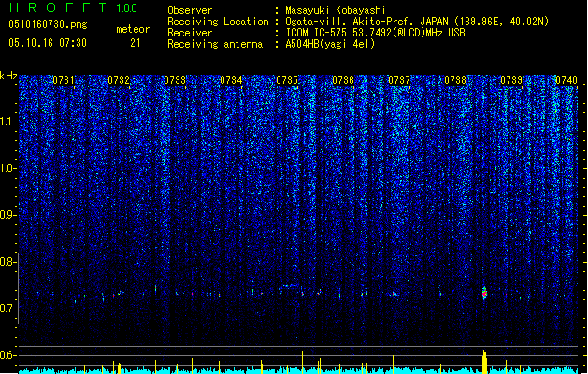Select the filename 0510160730.png
Screen dimensions: 588x374
coord(48,25)
